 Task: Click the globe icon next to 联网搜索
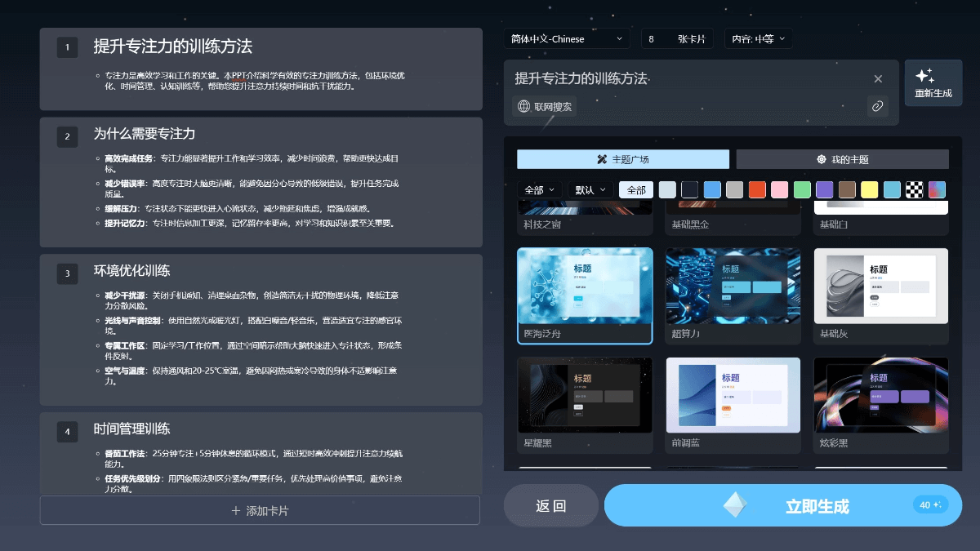click(523, 106)
